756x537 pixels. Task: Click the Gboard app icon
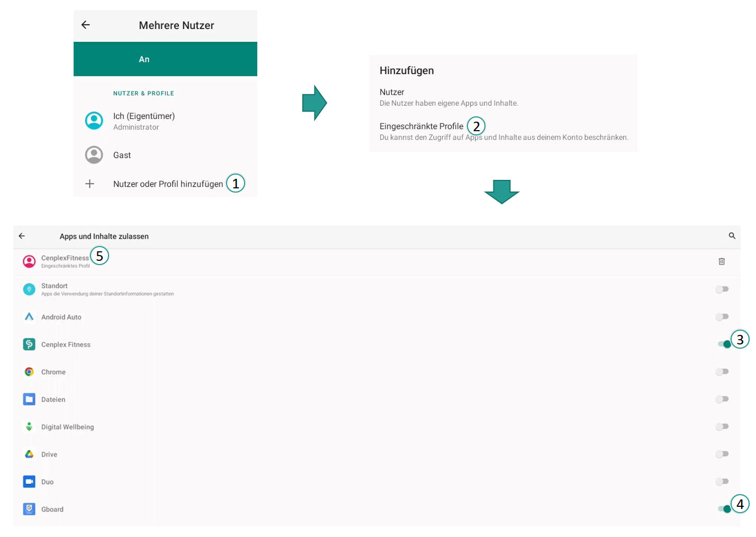point(29,509)
